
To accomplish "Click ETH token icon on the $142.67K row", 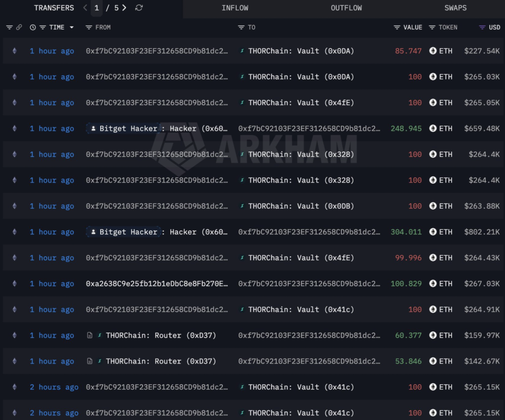I will point(433,361).
